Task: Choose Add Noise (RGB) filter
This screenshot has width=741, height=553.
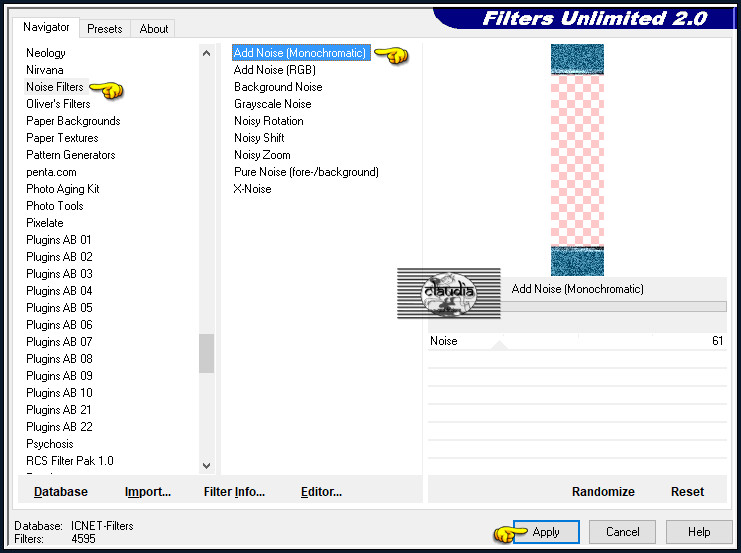Action: point(275,70)
